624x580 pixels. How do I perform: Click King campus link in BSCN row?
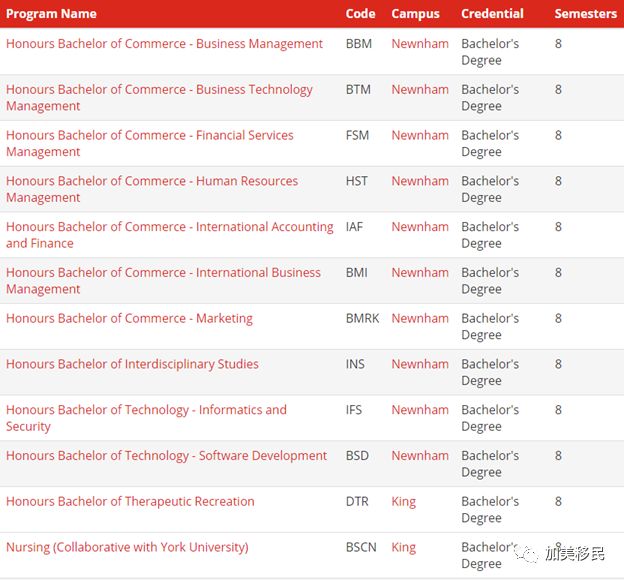[404, 547]
